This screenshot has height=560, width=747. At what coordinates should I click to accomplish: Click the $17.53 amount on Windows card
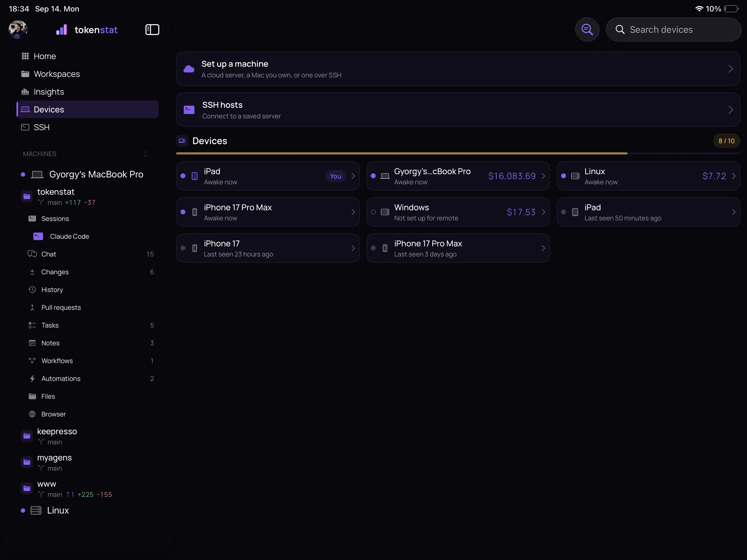pyautogui.click(x=521, y=212)
